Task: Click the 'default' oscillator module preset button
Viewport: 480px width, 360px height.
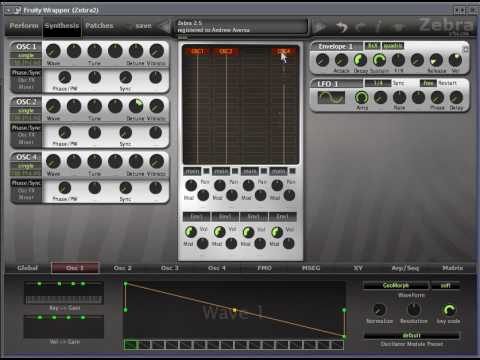Action: click(x=412, y=336)
